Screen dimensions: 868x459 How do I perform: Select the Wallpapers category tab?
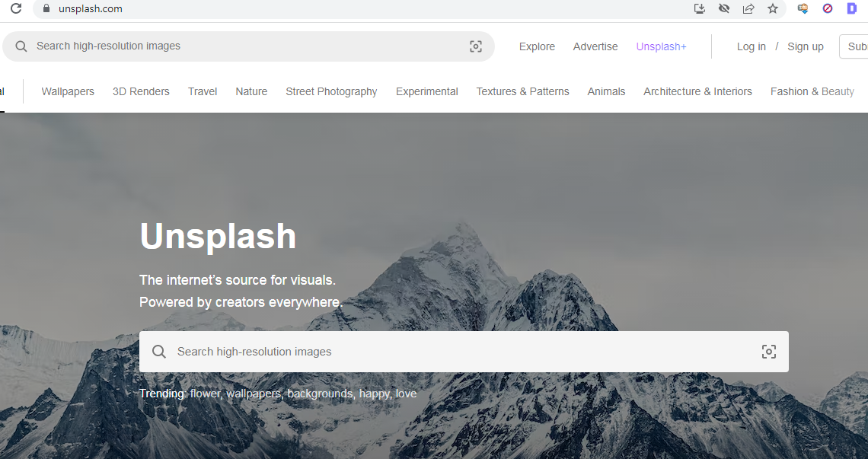coord(68,91)
